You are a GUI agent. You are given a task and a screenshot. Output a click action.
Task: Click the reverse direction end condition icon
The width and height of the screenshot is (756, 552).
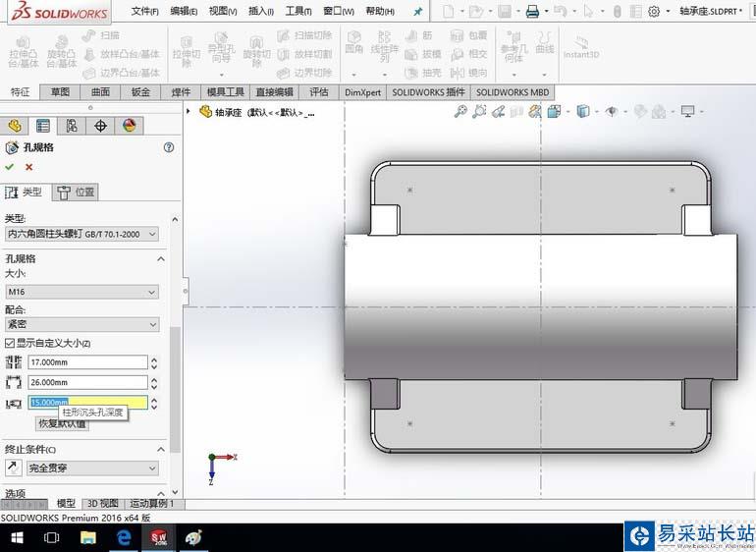pyautogui.click(x=14, y=468)
